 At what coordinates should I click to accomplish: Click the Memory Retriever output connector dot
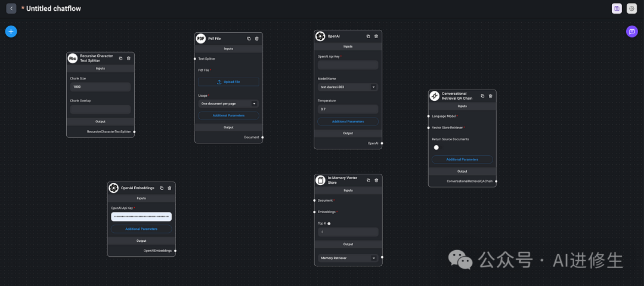click(x=382, y=257)
